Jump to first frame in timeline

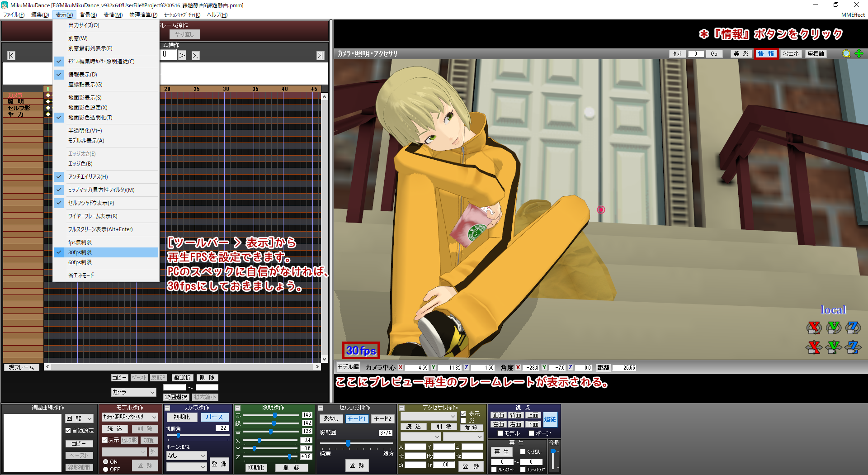11,56
